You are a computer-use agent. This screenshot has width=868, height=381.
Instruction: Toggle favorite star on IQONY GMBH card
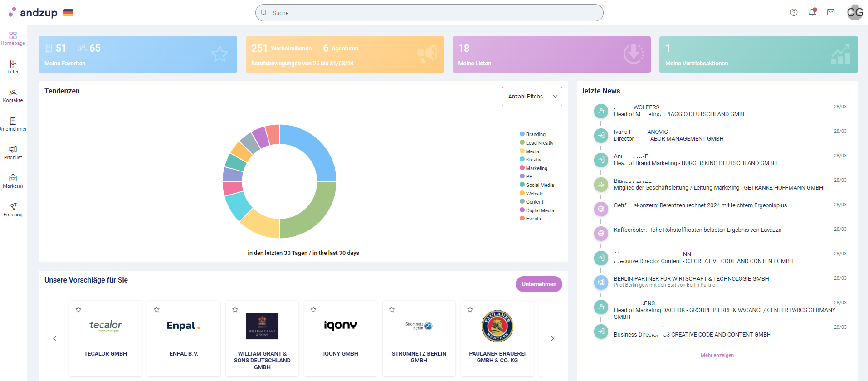(313, 310)
